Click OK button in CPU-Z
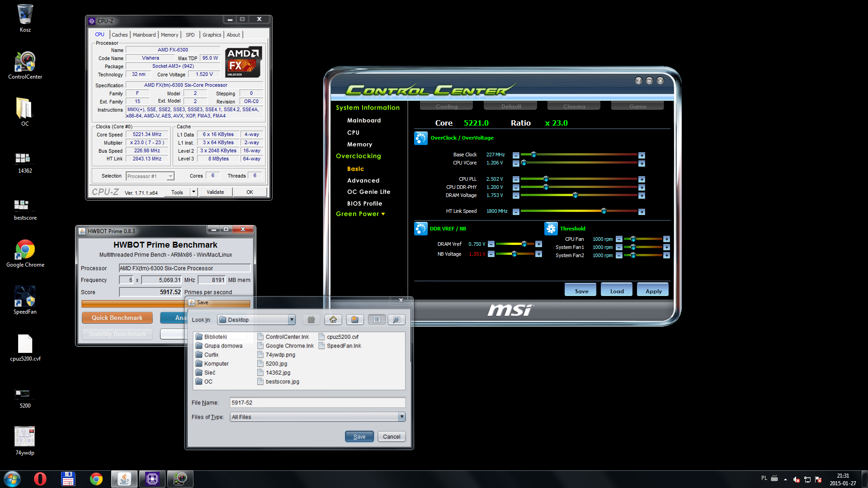Image resolution: width=868 pixels, height=488 pixels. [250, 192]
